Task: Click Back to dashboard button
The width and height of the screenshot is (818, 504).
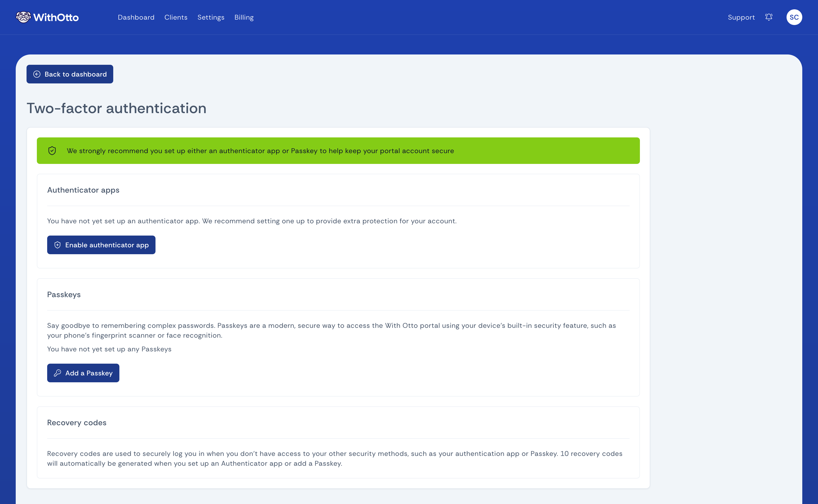Action: pyautogui.click(x=70, y=74)
